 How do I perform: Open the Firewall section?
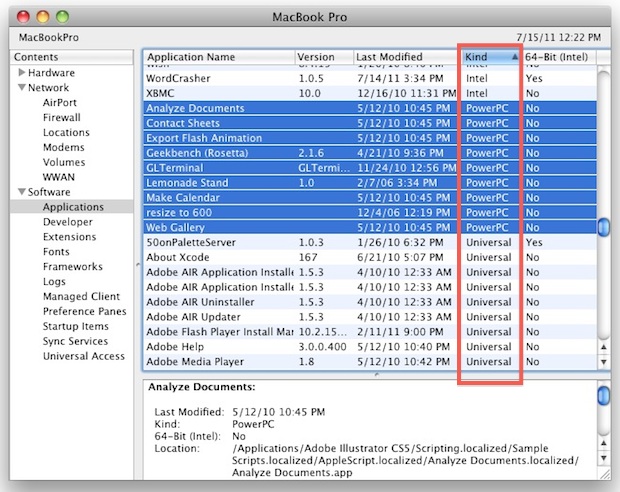pos(62,117)
